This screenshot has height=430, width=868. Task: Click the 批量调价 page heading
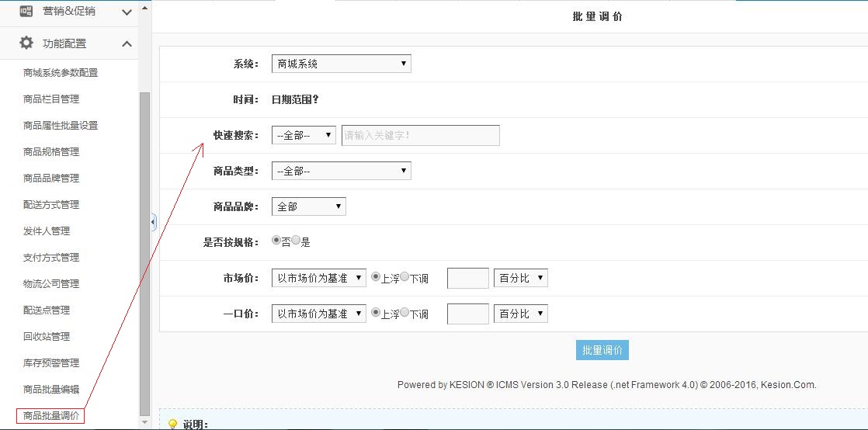click(x=597, y=16)
